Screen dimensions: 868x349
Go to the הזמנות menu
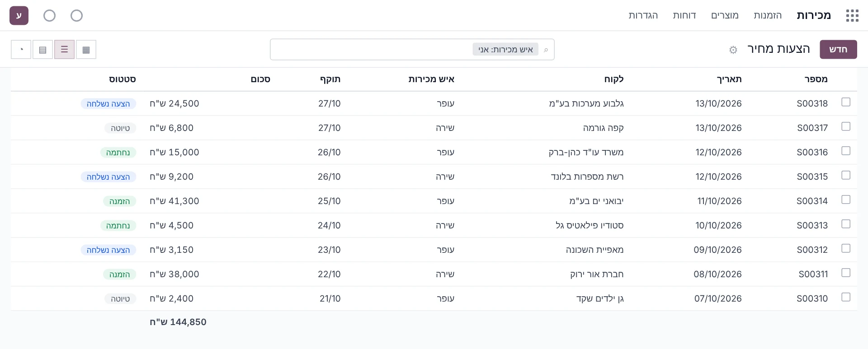768,15
